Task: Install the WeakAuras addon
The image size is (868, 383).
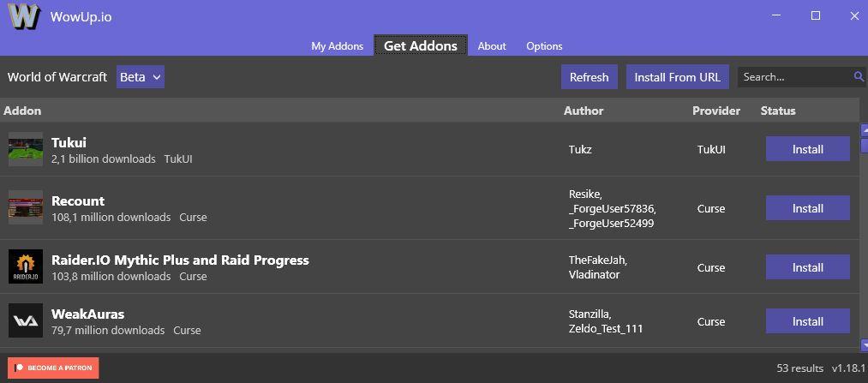Action: (807, 321)
